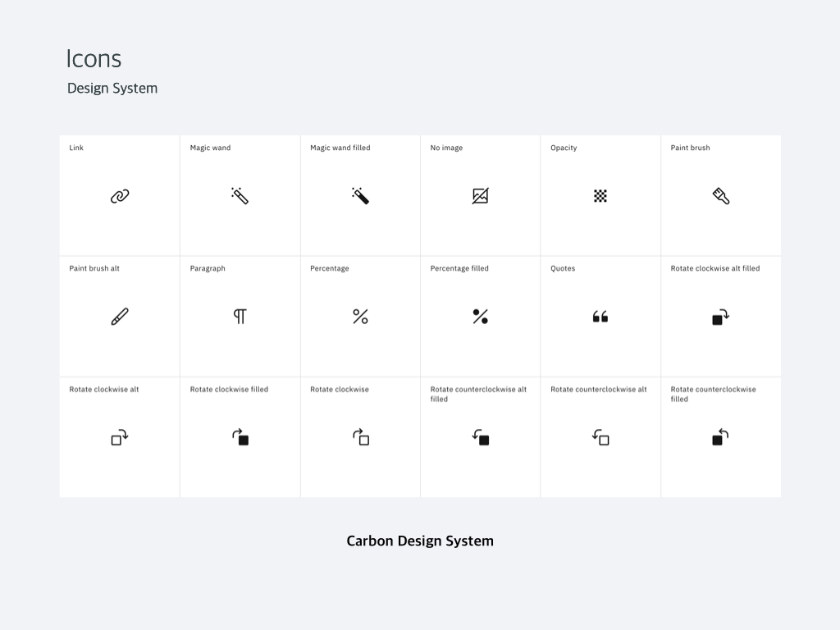Image resolution: width=840 pixels, height=630 pixels.
Task: Click the No image icon
Action: [480, 196]
